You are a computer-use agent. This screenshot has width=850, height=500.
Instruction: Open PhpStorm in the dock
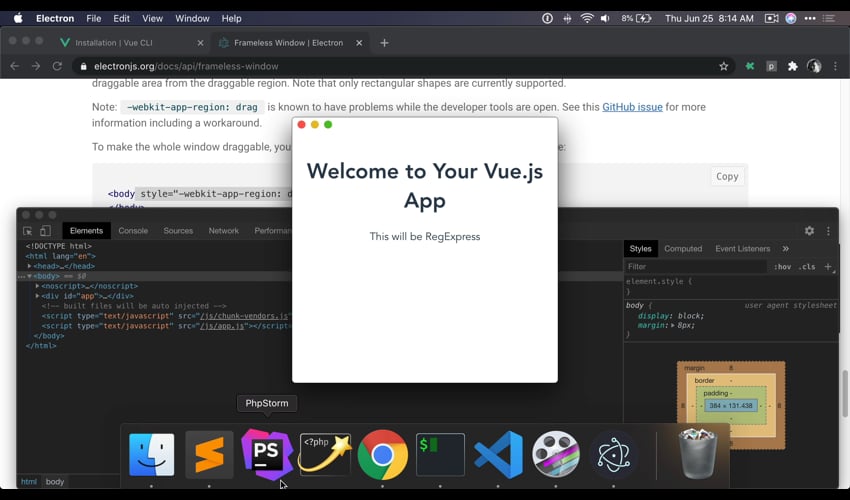click(x=267, y=454)
